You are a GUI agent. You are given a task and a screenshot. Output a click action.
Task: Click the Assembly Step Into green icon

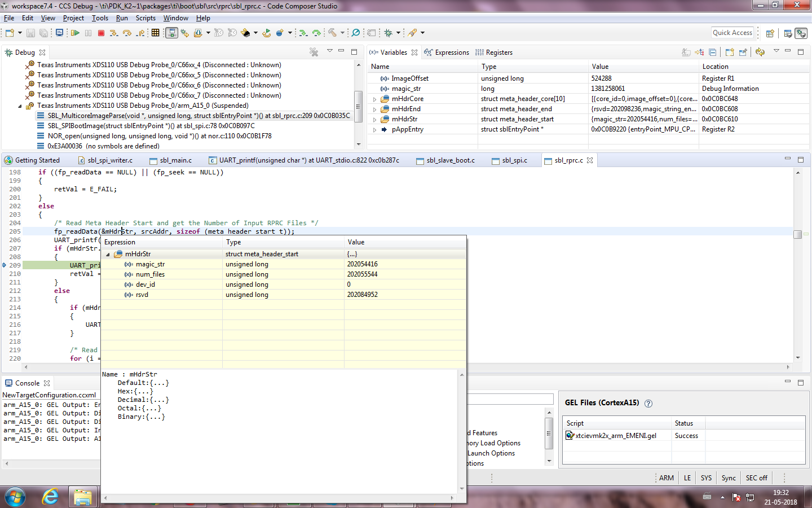coord(303,33)
